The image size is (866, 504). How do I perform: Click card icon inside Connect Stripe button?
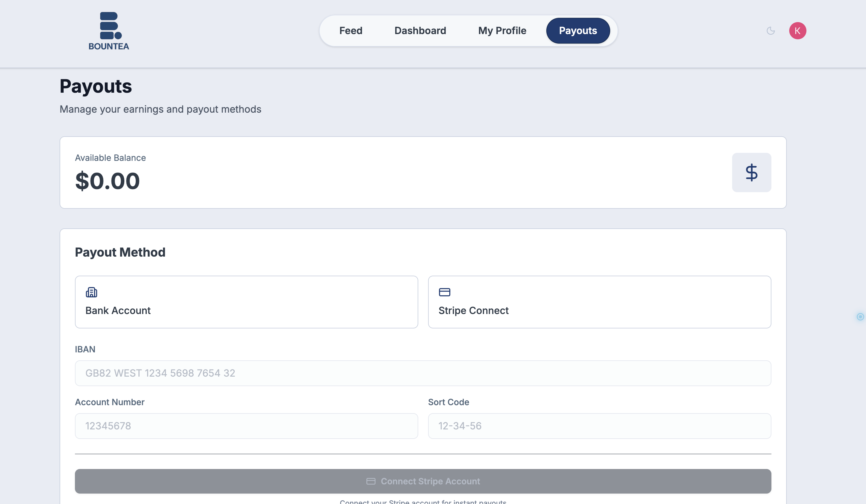[371, 481]
